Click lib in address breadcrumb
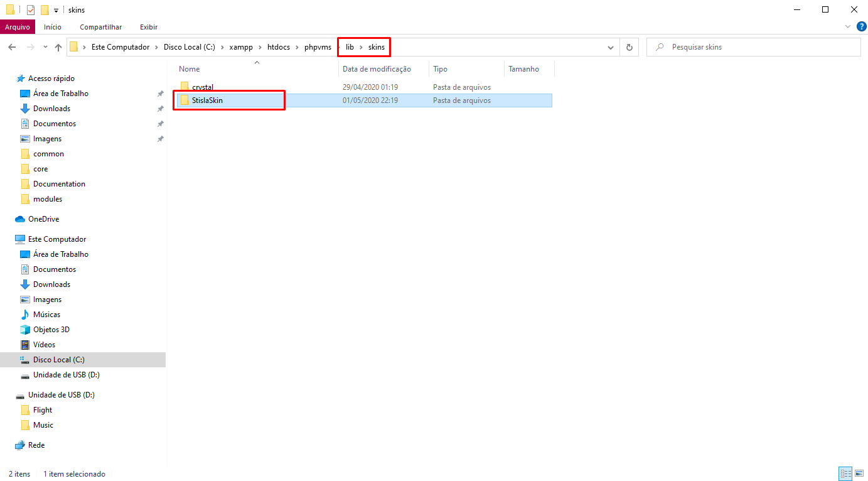Screen dimensions: 868x481 click(x=350, y=47)
